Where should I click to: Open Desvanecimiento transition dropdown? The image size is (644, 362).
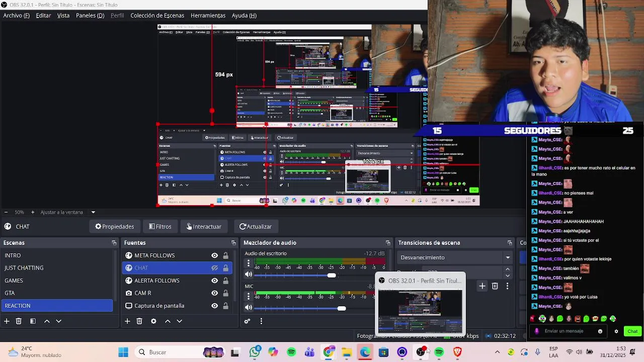455,257
